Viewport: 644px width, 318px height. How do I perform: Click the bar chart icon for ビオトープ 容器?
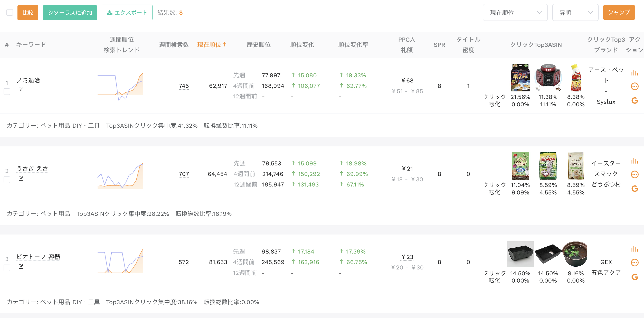(x=634, y=249)
